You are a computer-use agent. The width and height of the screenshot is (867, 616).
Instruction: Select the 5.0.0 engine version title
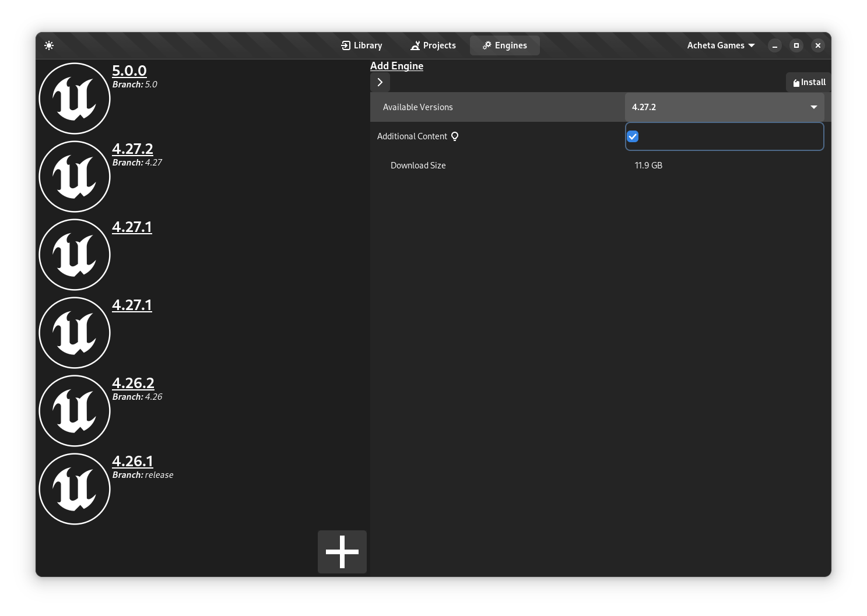coord(129,71)
